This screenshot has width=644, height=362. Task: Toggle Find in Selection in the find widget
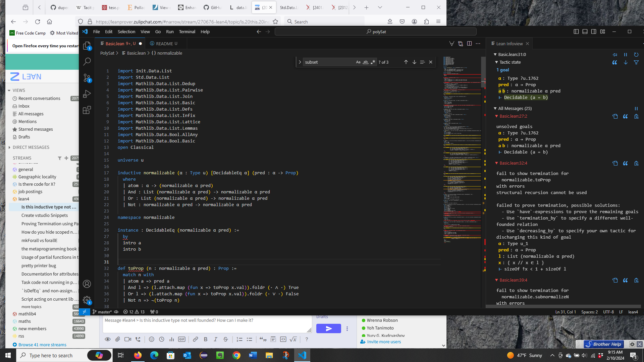point(422,62)
